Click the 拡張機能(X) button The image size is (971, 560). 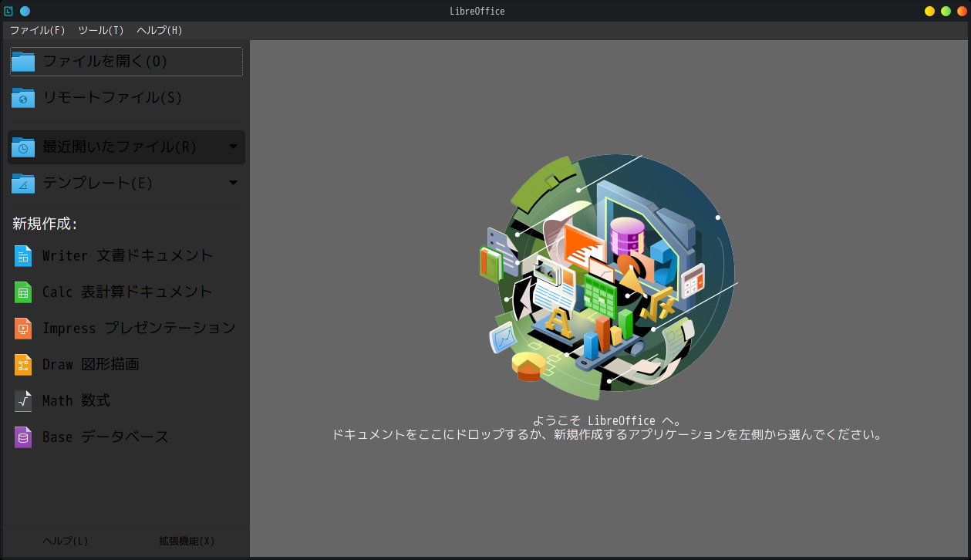[x=187, y=541]
